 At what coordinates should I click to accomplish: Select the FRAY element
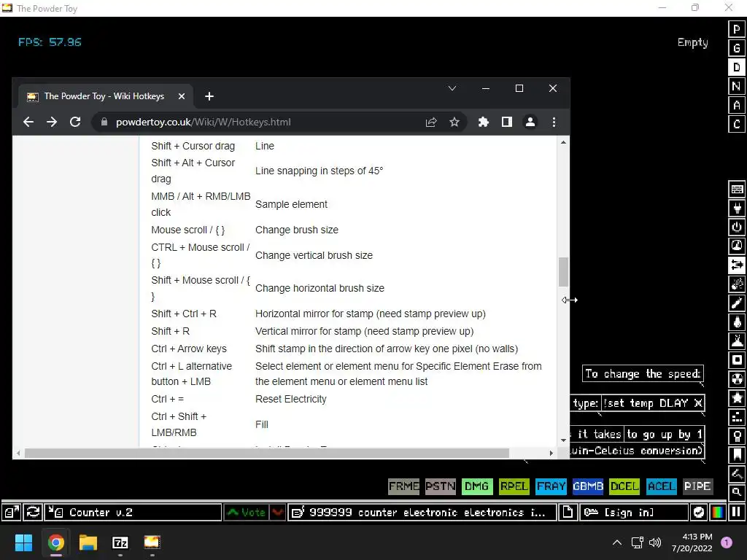[x=551, y=486]
